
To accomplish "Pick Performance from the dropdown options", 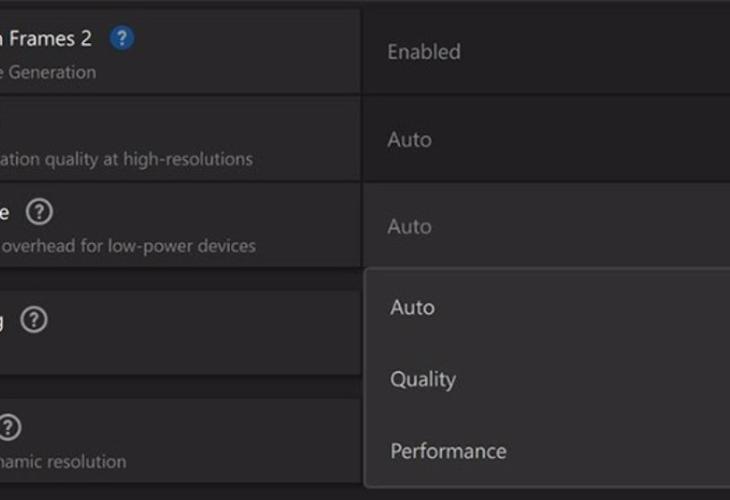I will point(448,451).
